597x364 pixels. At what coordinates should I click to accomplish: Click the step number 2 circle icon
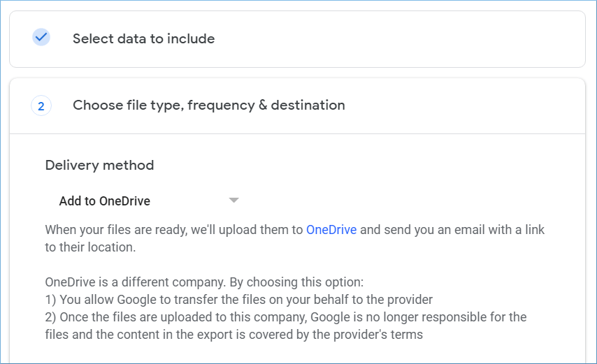point(41,105)
